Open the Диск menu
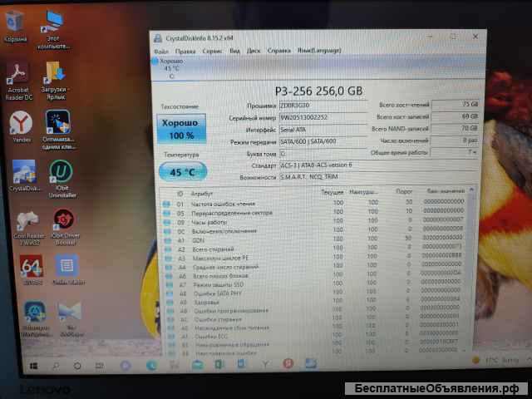This screenshot has width=532, height=399. tap(254, 51)
